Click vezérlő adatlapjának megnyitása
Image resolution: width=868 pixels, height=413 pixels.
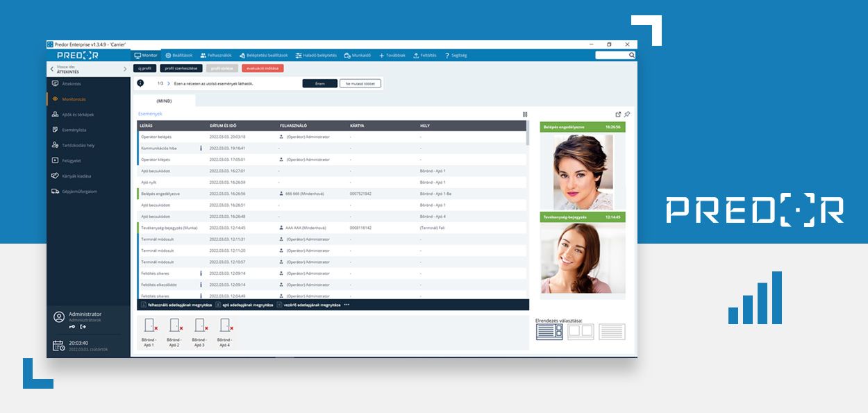click(309, 305)
